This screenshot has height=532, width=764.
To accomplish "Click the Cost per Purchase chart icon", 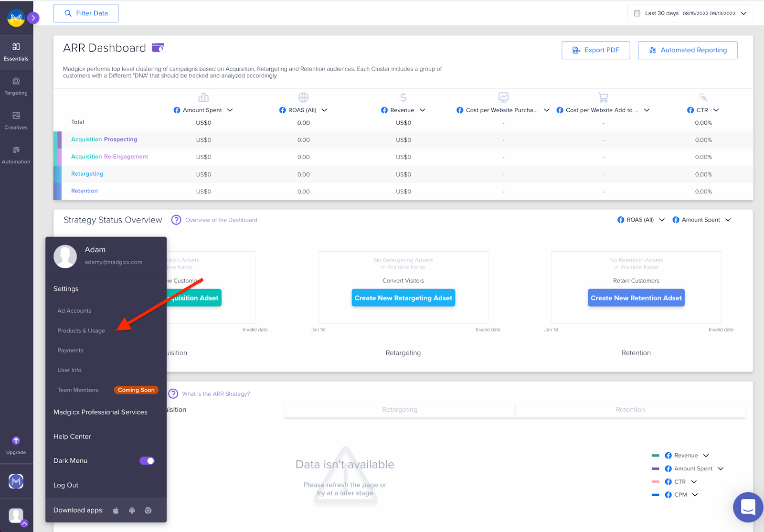I will pyautogui.click(x=503, y=97).
